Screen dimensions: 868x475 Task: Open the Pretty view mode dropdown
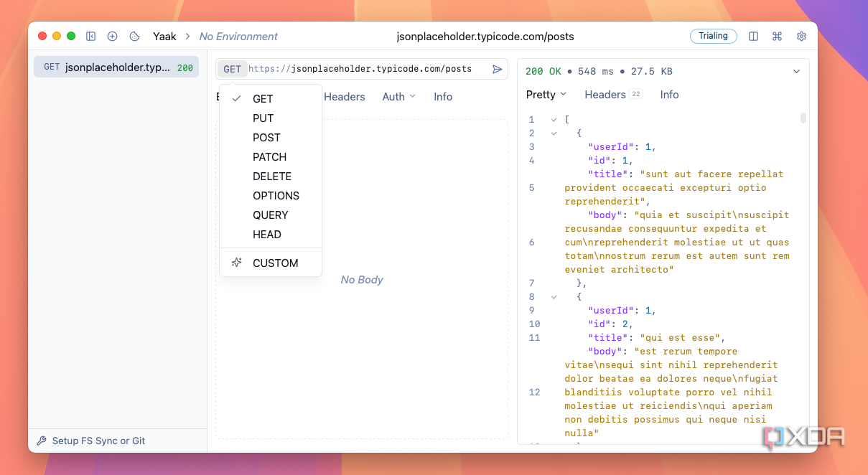(x=546, y=94)
